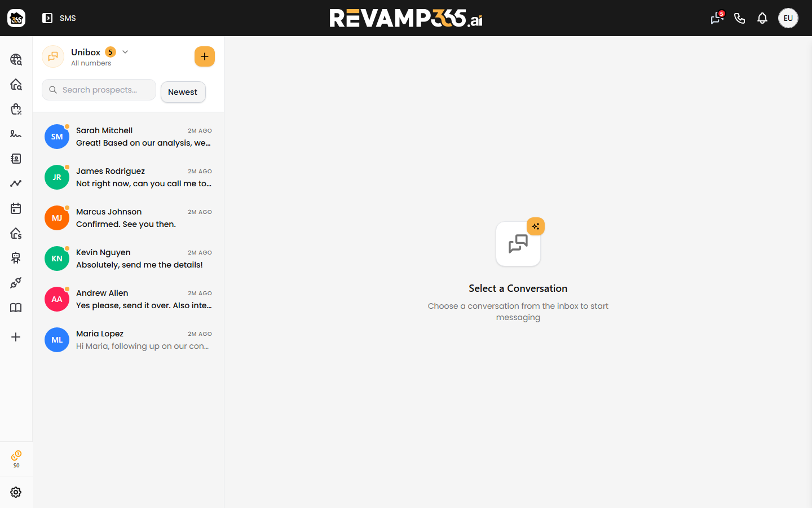
Task: Open the plug integrations icon
Action: [x=16, y=283]
